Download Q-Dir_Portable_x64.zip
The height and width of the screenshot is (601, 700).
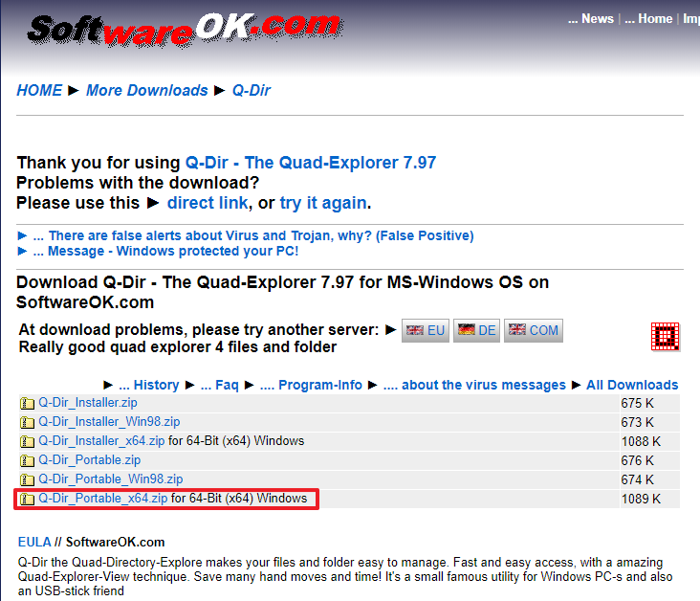click(103, 499)
